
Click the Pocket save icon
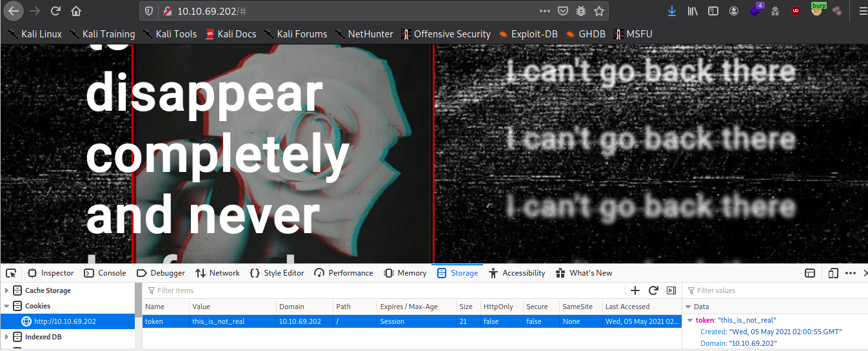563,11
